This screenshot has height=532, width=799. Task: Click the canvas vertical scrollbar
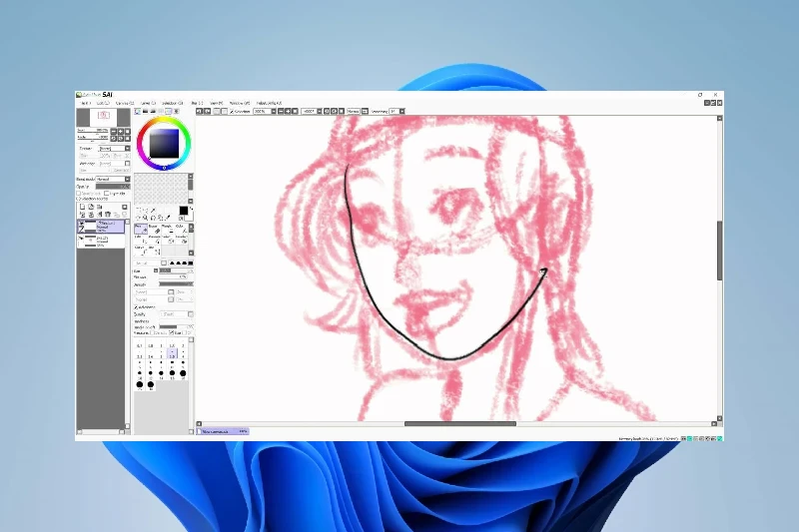(719, 250)
